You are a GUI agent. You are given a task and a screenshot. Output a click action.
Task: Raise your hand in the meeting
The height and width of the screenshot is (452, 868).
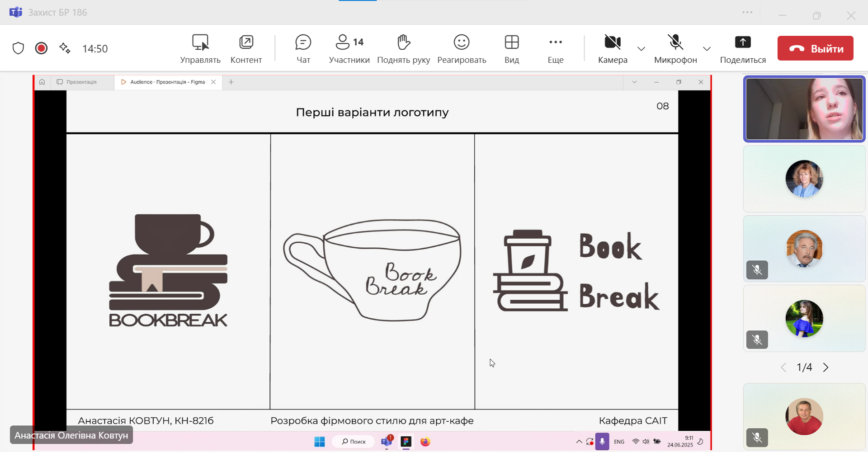pyautogui.click(x=403, y=48)
